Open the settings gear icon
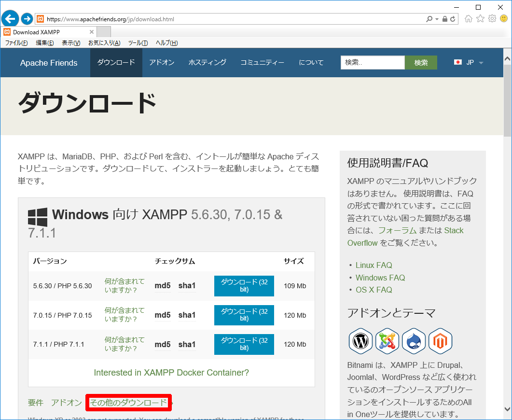The width and height of the screenshot is (512, 420). pos(492,19)
